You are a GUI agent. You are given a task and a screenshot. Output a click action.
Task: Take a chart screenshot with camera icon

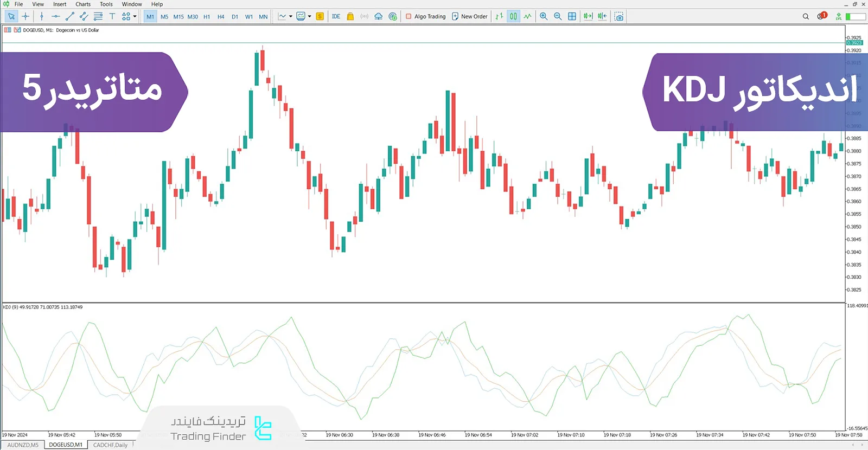tap(619, 16)
